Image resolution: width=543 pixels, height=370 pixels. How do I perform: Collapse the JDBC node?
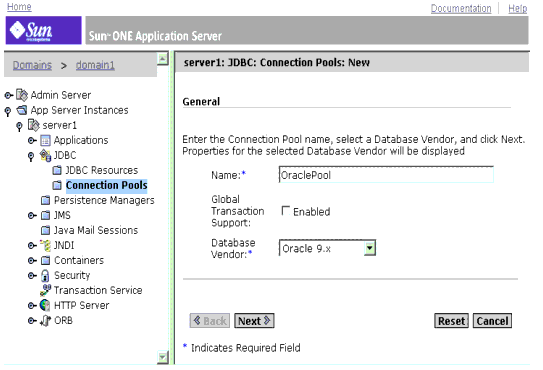point(31,157)
